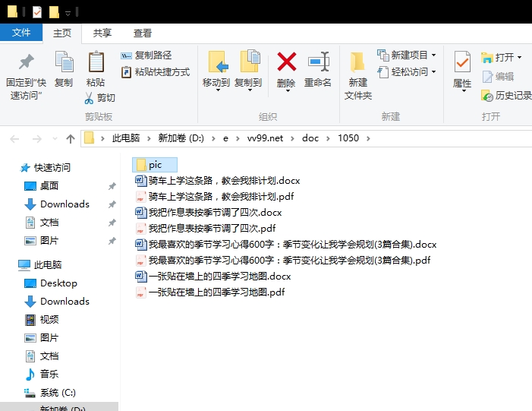Switch to the 共享 ribbon tab
This screenshot has height=411, width=532.
[x=102, y=33]
